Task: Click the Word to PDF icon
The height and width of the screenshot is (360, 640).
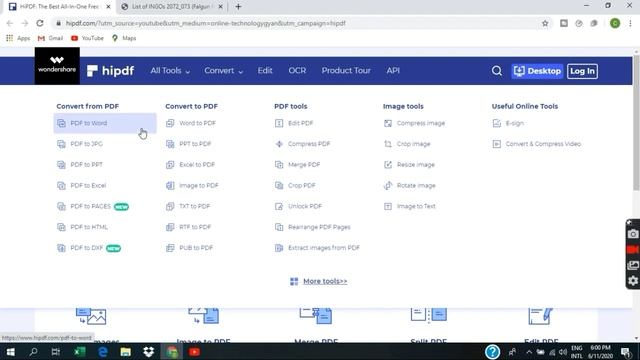Action: (170, 123)
